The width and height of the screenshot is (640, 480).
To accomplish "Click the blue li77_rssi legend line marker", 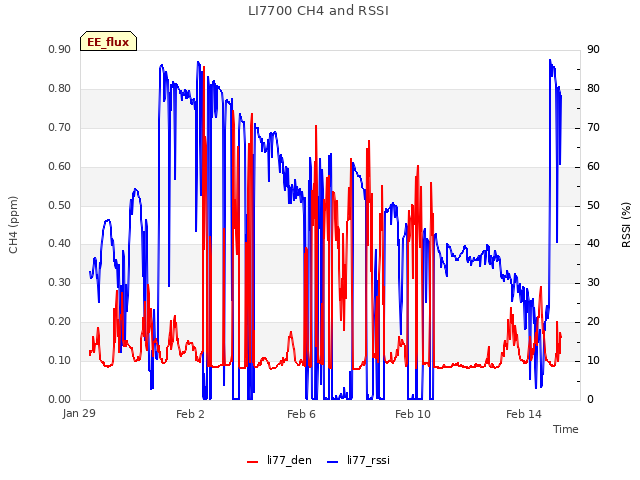I will (x=333, y=462).
